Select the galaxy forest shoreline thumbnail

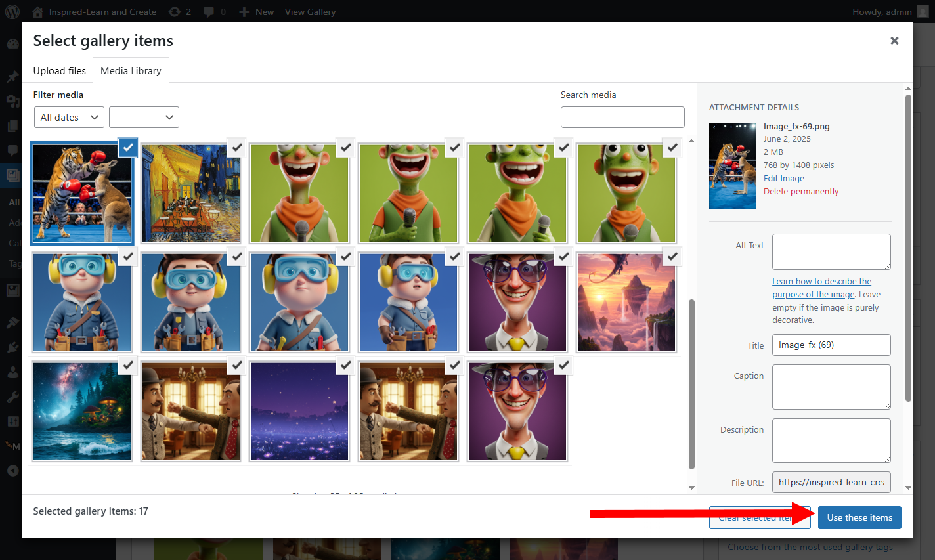tap(81, 412)
